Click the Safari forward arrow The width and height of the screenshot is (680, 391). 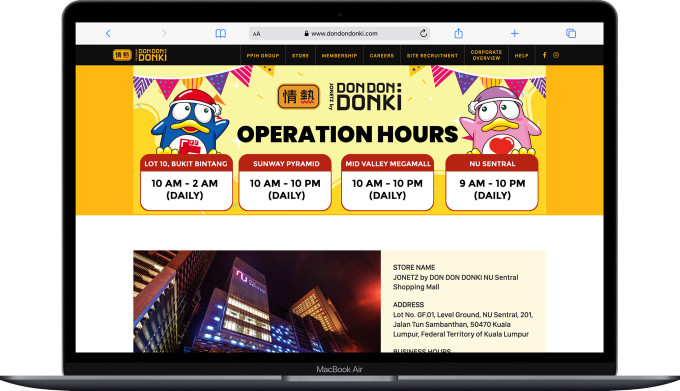pos(163,33)
